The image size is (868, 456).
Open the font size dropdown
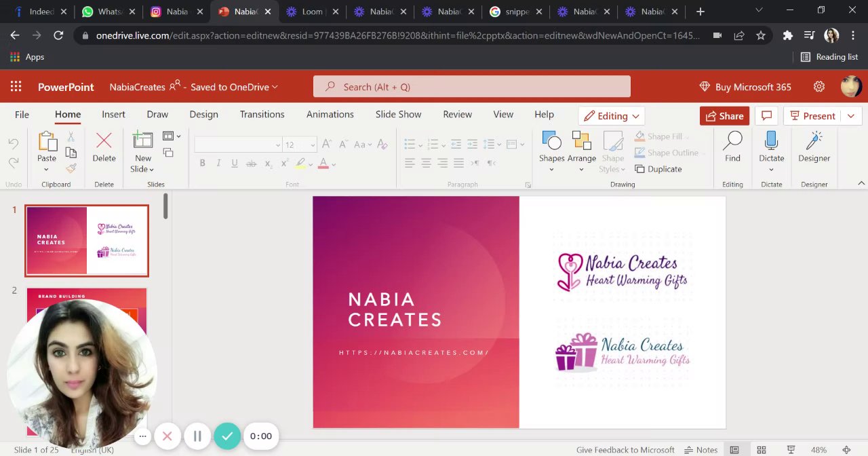coord(313,145)
